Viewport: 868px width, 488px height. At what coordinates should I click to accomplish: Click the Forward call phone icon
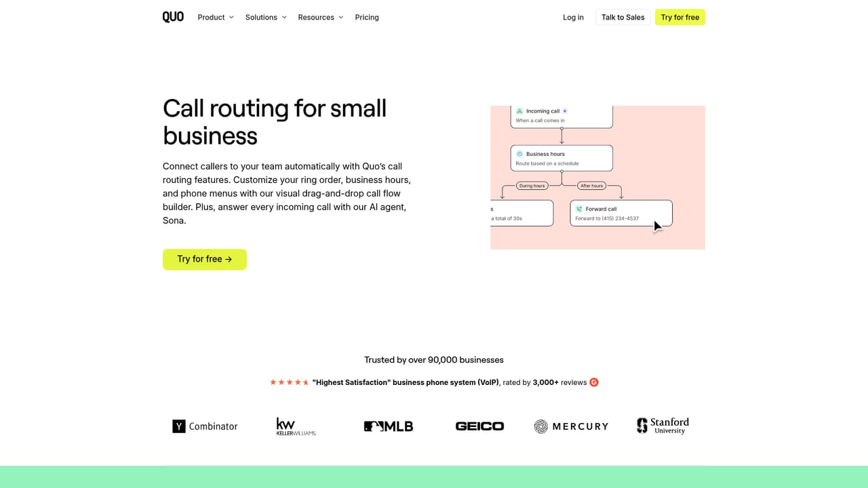click(579, 209)
